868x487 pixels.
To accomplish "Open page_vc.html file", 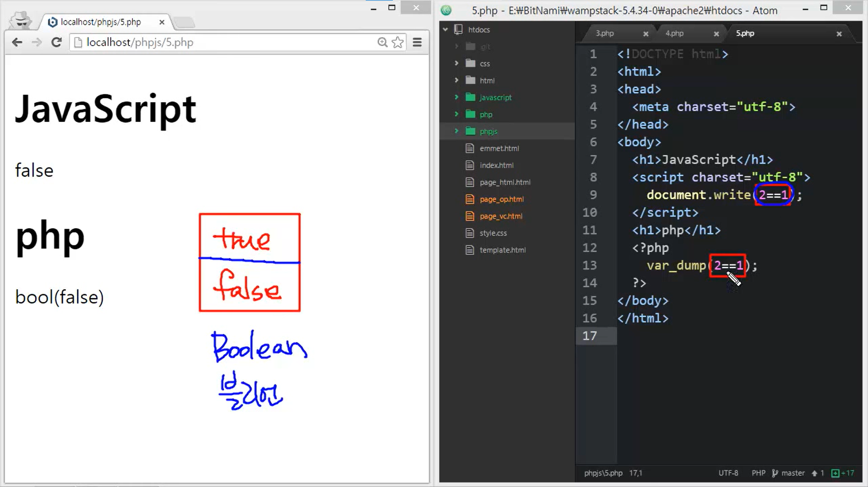I will 501,216.
